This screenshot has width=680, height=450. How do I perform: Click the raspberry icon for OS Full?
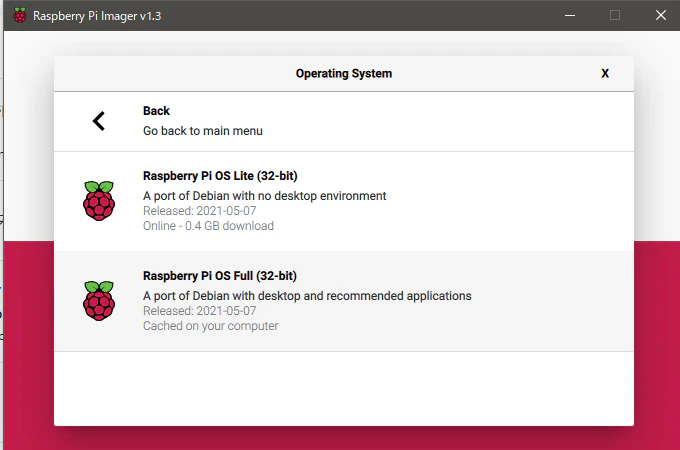click(99, 301)
